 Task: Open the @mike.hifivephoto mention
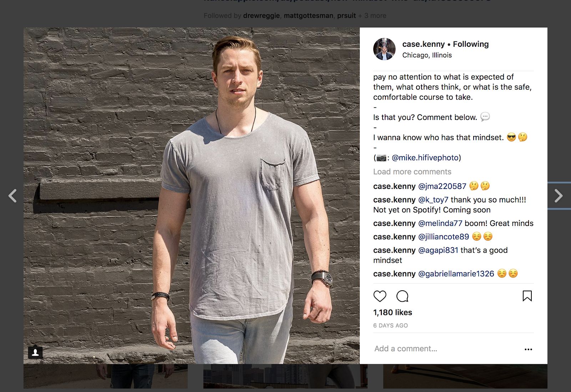click(x=425, y=158)
